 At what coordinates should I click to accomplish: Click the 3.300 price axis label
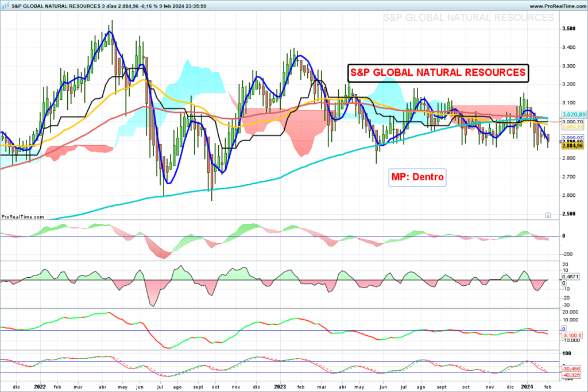pyautogui.click(x=569, y=66)
